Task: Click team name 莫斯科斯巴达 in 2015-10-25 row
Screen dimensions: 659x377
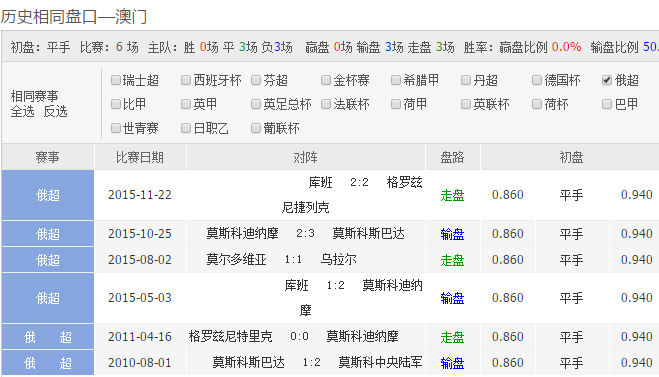Action: click(x=369, y=233)
